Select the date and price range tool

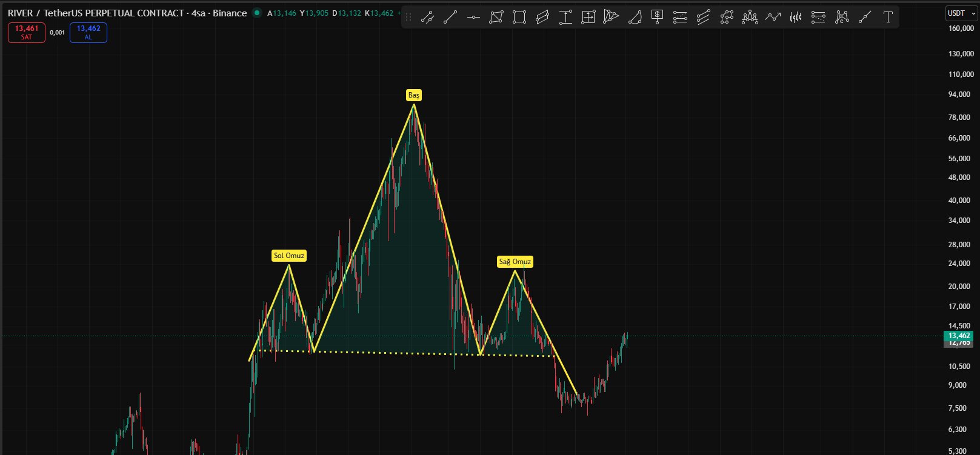click(588, 18)
